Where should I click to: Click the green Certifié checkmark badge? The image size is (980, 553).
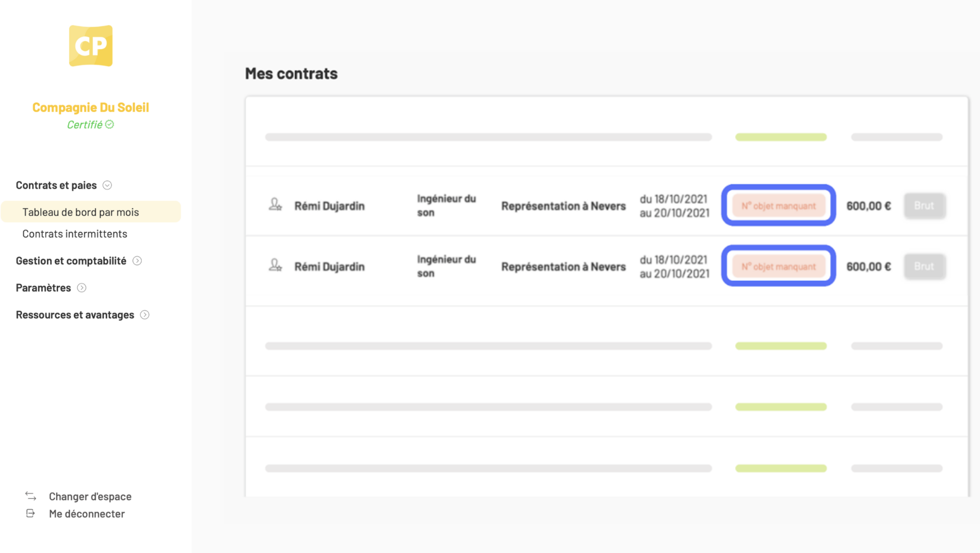[110, 124]
